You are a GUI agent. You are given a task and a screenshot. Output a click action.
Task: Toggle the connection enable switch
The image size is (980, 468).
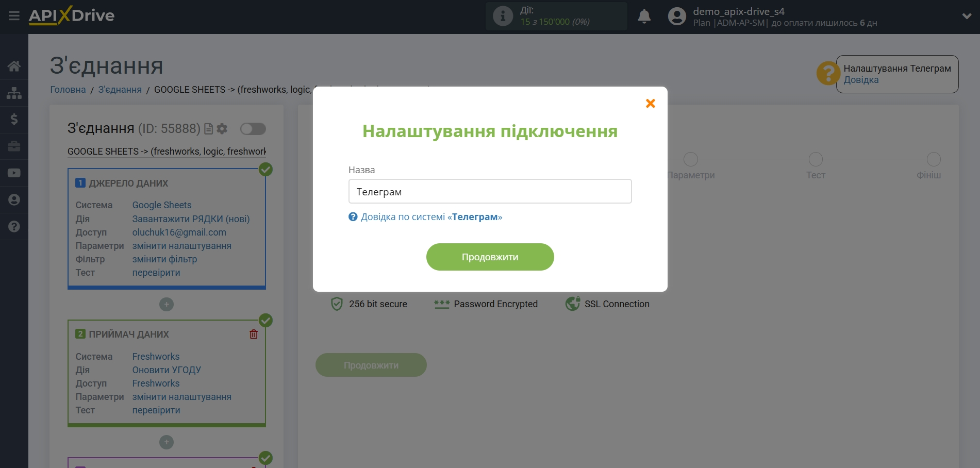(253, 129)
